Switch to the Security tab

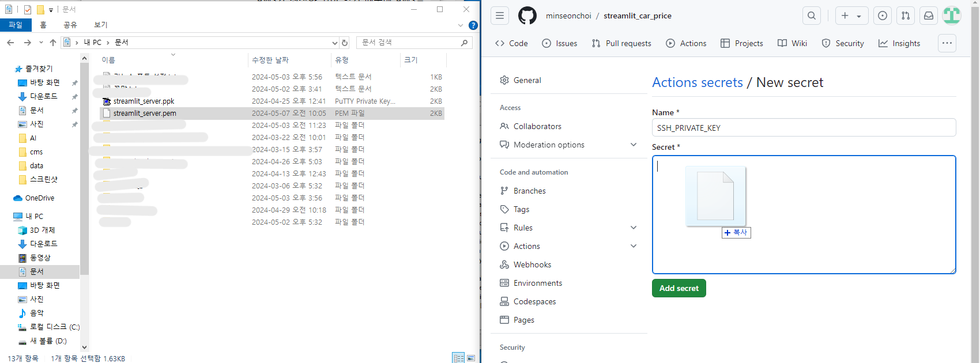click(x=843, y=43)
